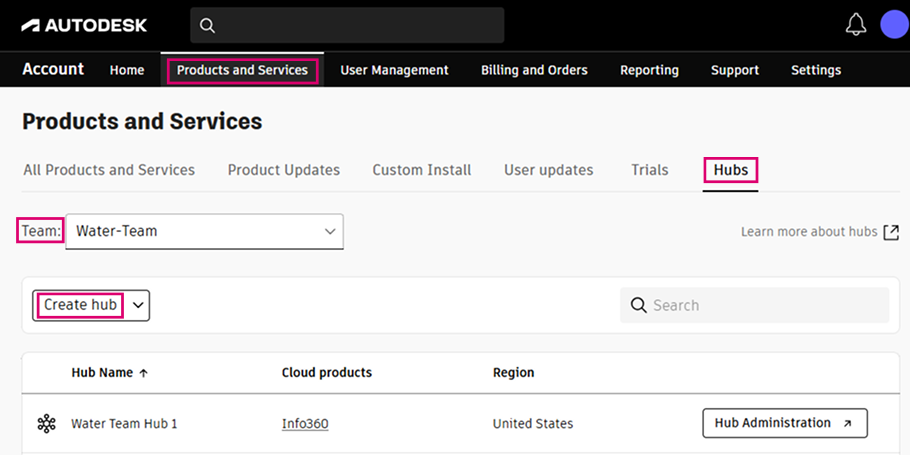Click the Create hub button

[80, 305]
